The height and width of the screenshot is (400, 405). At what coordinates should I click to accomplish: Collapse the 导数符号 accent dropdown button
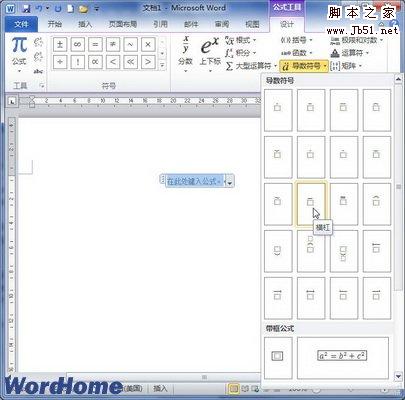(x=304, y=66)
